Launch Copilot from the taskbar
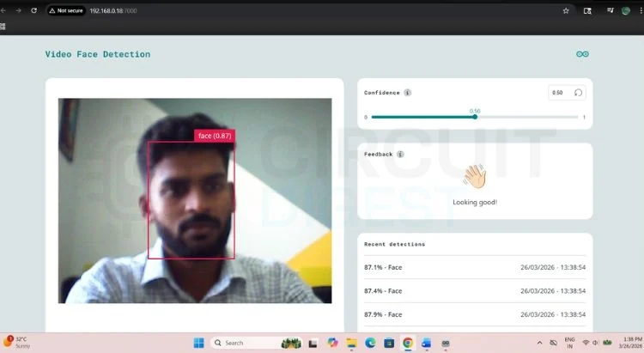 tap(332, 343)
